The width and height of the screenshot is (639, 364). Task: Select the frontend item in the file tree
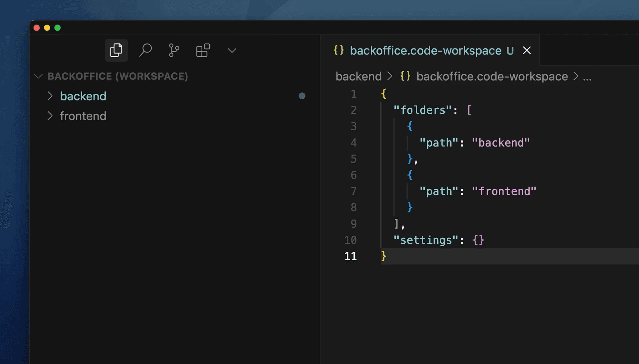tap(83, 116)
